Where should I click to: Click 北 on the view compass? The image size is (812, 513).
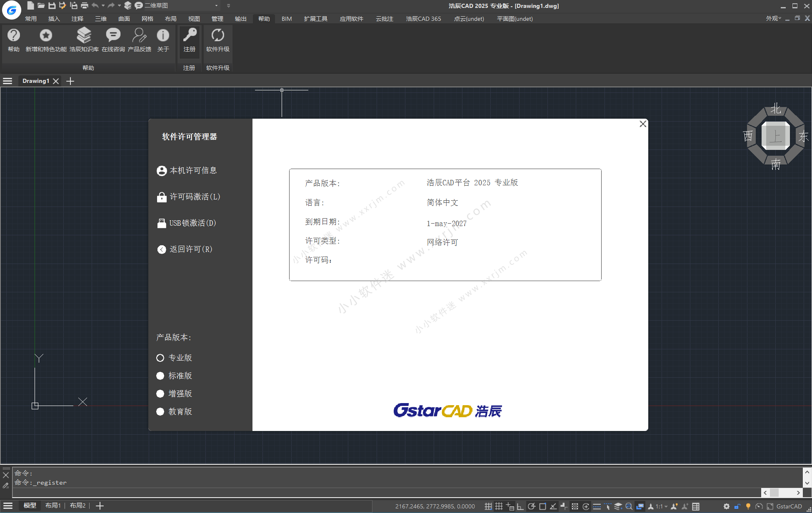coord(776,109)
